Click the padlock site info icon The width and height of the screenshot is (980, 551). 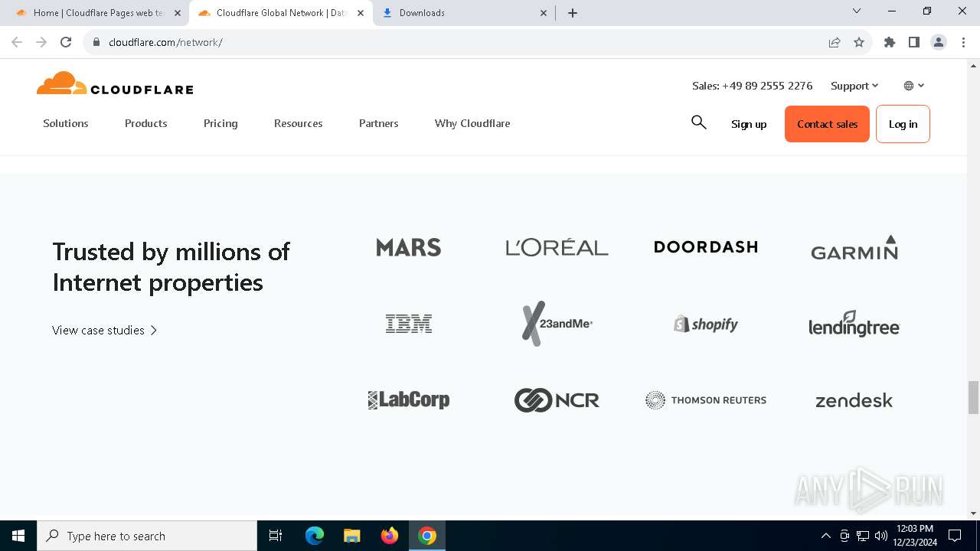click(x=96, y=42)
